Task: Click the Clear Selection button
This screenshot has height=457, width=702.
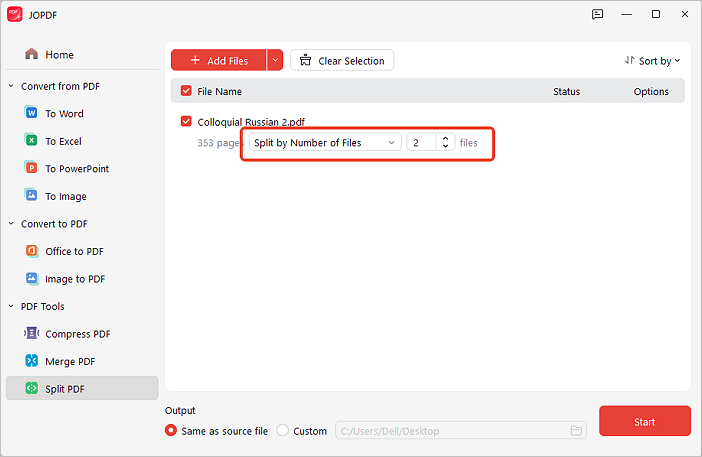Action: coord(342,61)
